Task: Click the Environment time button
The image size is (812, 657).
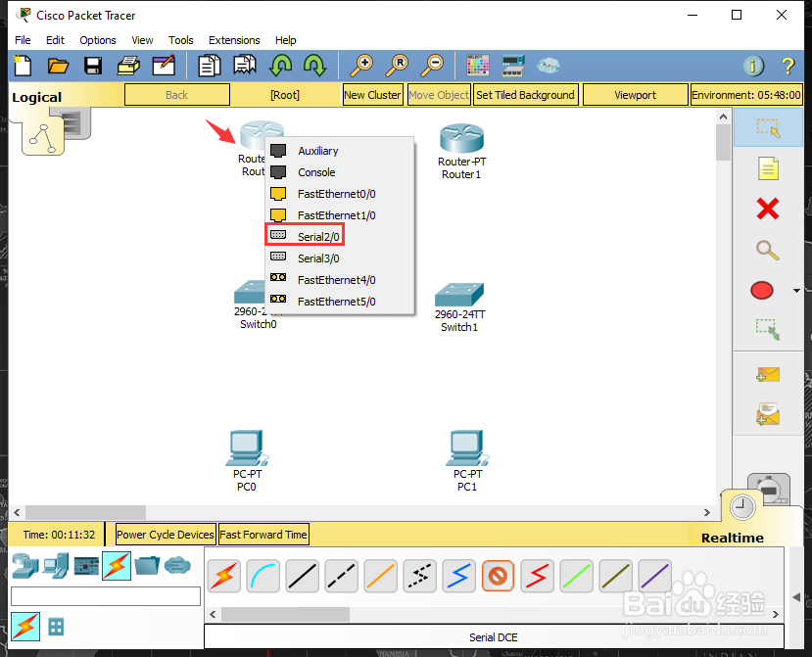Action: [x=746, y=95]
